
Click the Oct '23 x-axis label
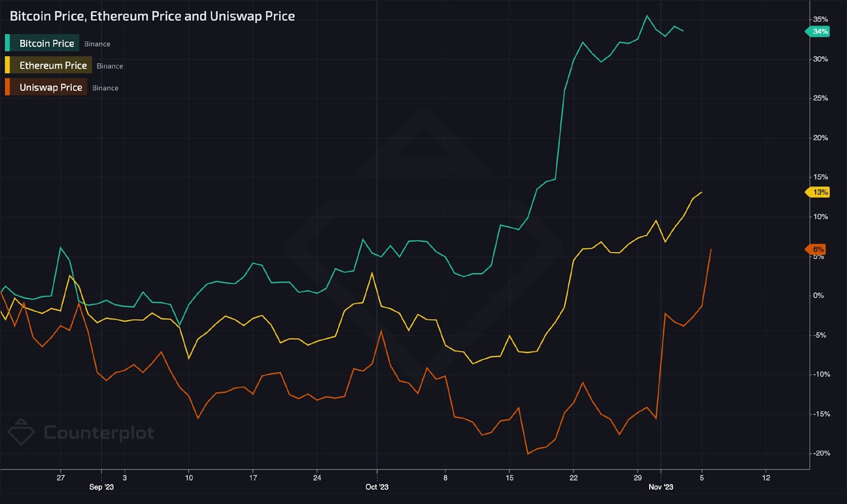(377, 487)
